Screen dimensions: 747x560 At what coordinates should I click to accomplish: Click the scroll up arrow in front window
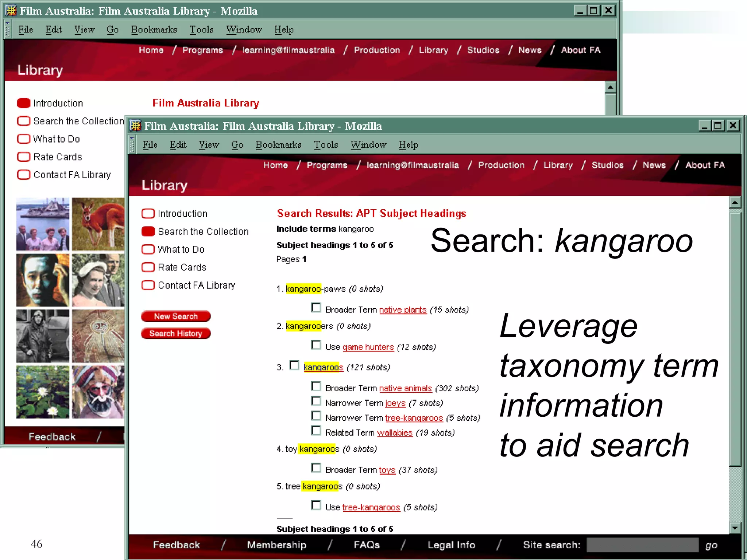tap(735, 202)
